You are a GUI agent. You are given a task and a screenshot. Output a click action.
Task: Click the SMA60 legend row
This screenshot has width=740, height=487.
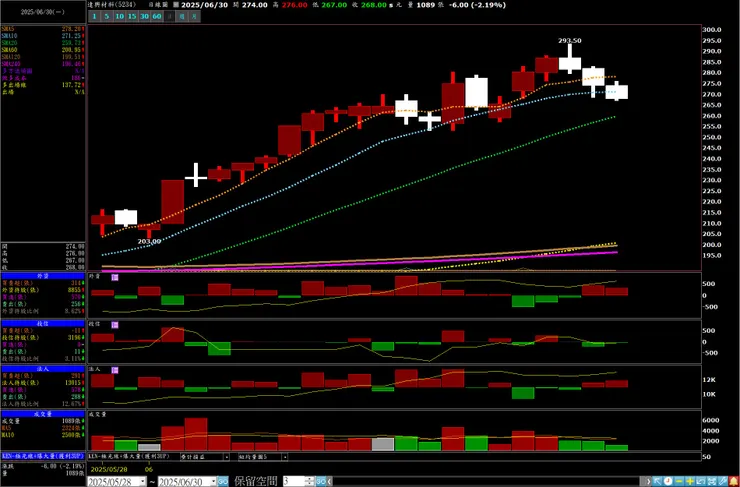pyautogui.click(x=43, y=50)
